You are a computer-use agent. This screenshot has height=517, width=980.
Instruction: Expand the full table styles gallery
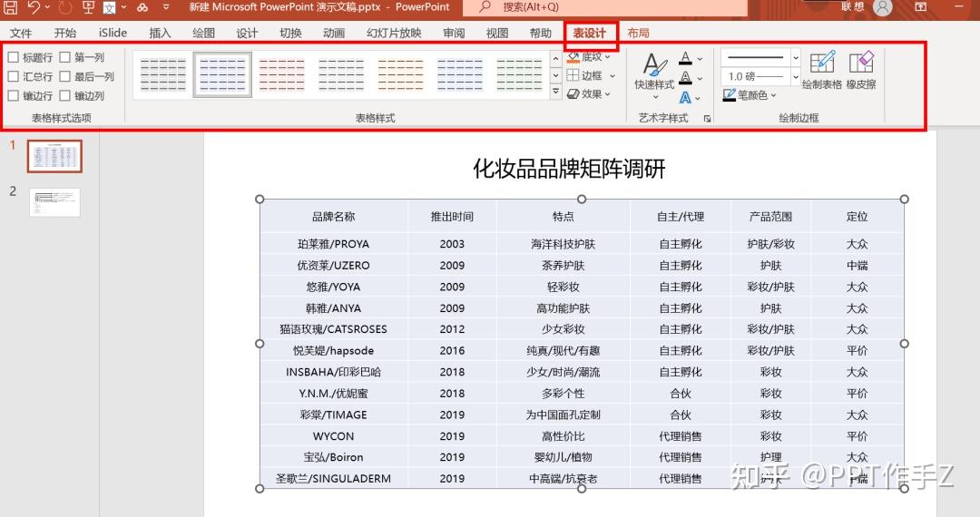[x=555, y=92]
